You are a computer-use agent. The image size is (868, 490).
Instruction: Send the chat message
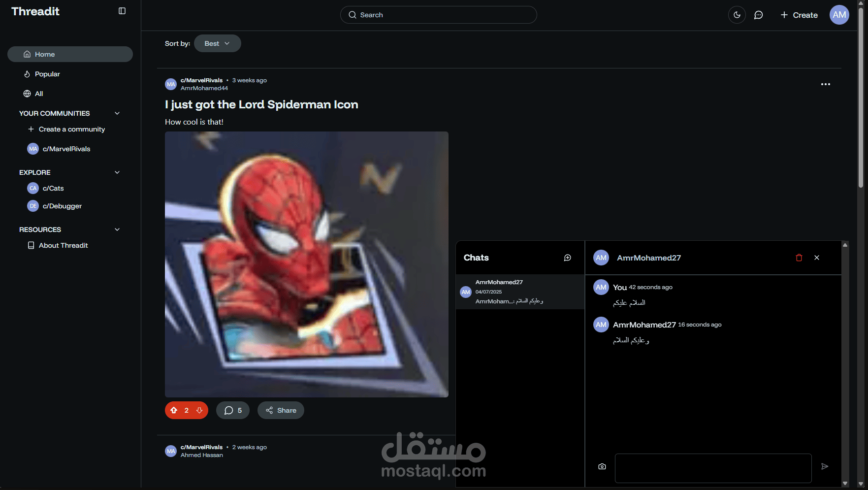pyautogui.click(x=825, y=466)
